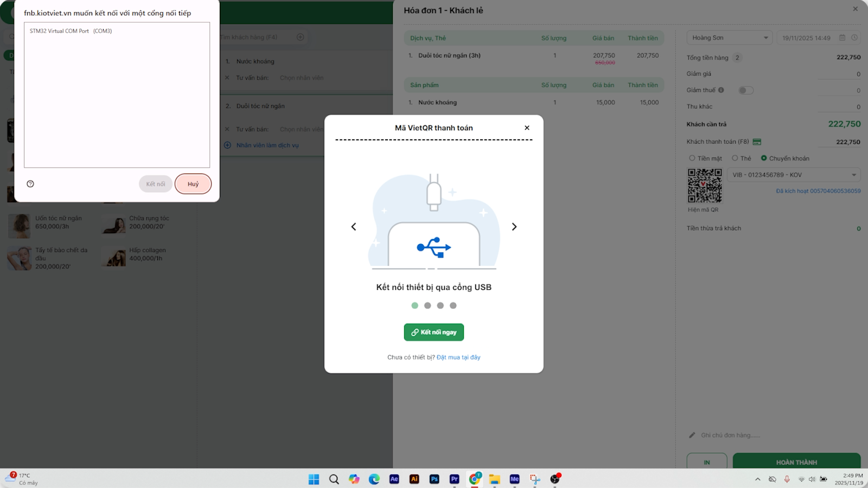This screenshot has width=868, height=488.
Task: Click the Thu khác amount field
Action: tap(839, 107)
